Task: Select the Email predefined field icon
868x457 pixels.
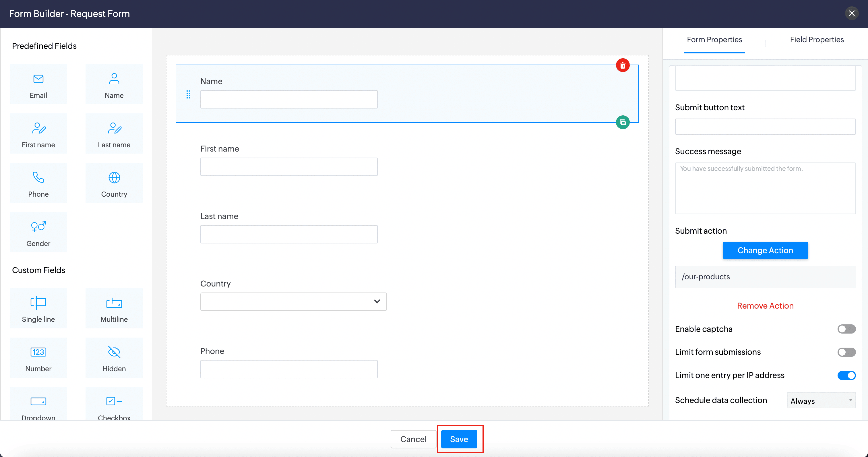Action: (38, 79)
